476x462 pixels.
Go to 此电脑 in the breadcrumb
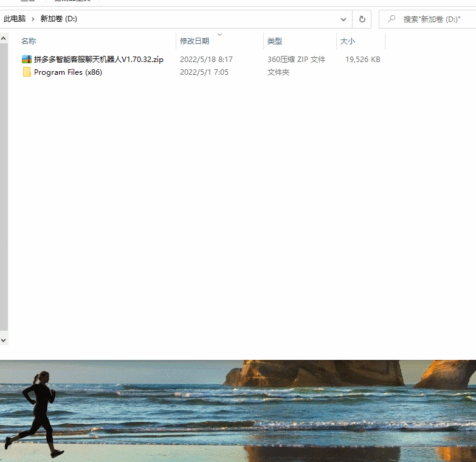(14, 19)
